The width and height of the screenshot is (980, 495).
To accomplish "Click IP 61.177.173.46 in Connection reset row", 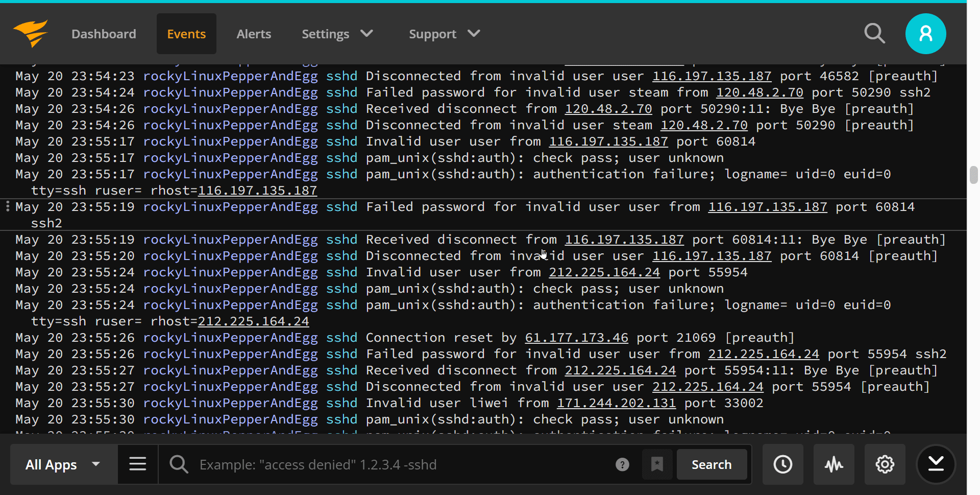I will point(576,338).
